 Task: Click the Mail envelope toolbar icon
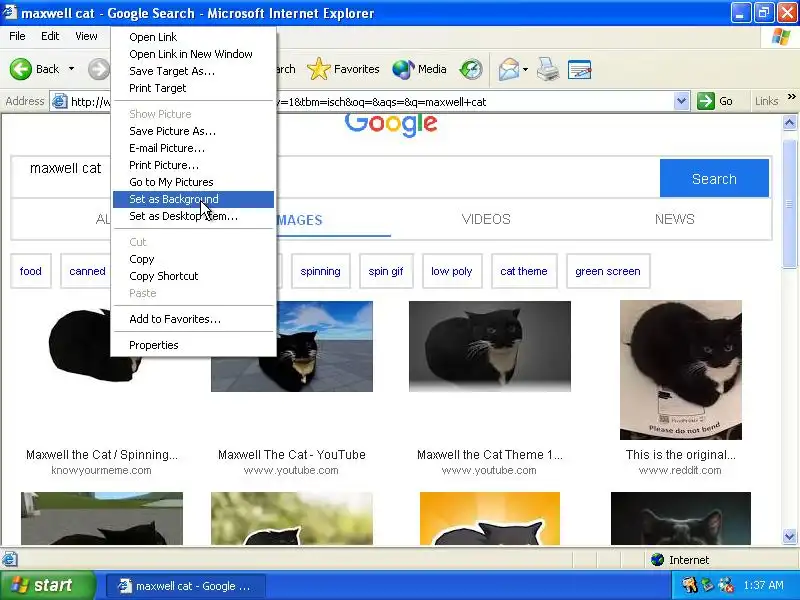click(508, 69)
